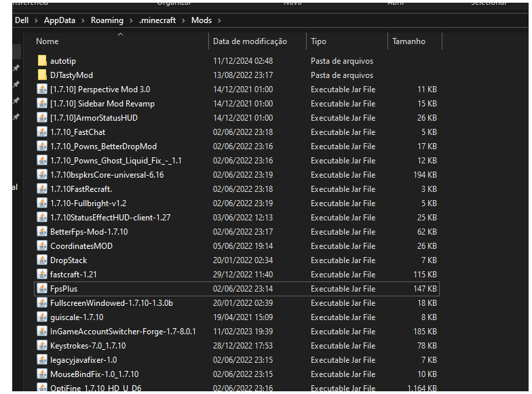Click Mods in the address bar
The height and width of the screenshot is (394, 532).
pos(201,20)
